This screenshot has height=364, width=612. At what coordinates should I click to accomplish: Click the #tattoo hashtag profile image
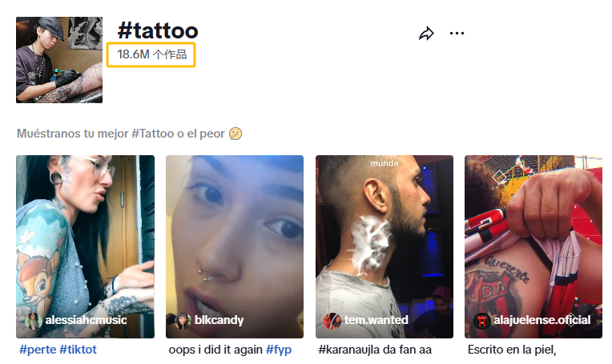pos(59,60)
